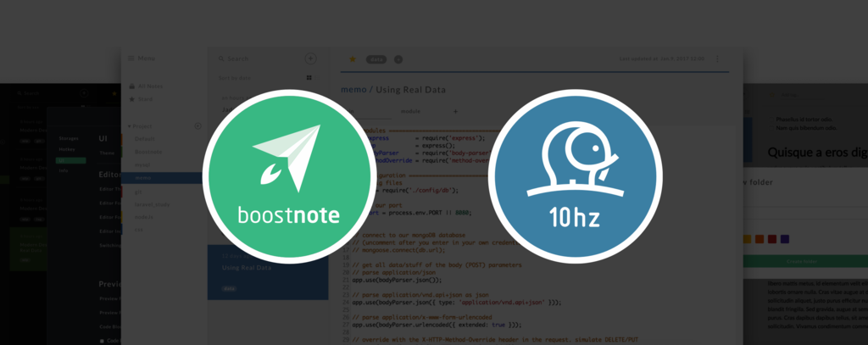Click the plus icon to create a new note
The width and height of the screenshot is (868, 345).
(310, 58)
